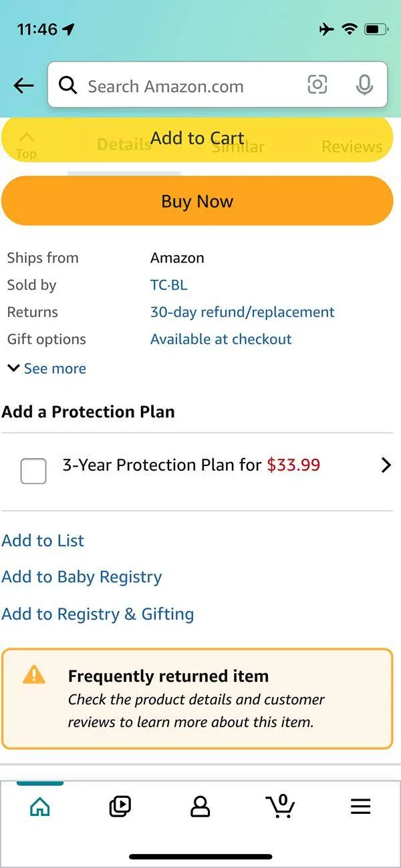
Task: Open protection plan details chevron arrow
Action: coord(386,465)
